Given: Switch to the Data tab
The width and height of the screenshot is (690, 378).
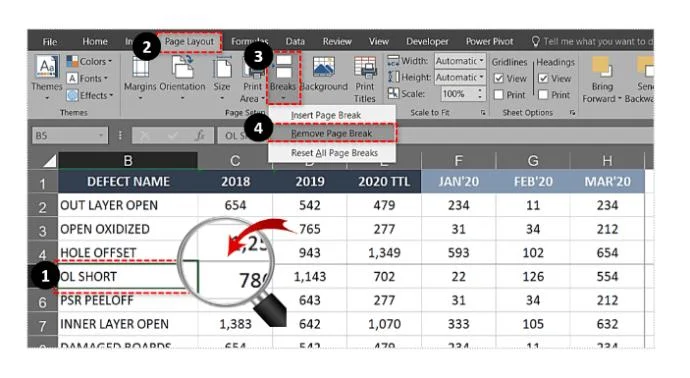Looking at the screenshot, I should (295, 42).
